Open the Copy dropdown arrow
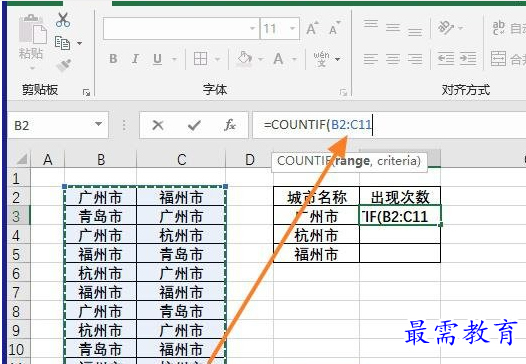 [x=79, y=43]
